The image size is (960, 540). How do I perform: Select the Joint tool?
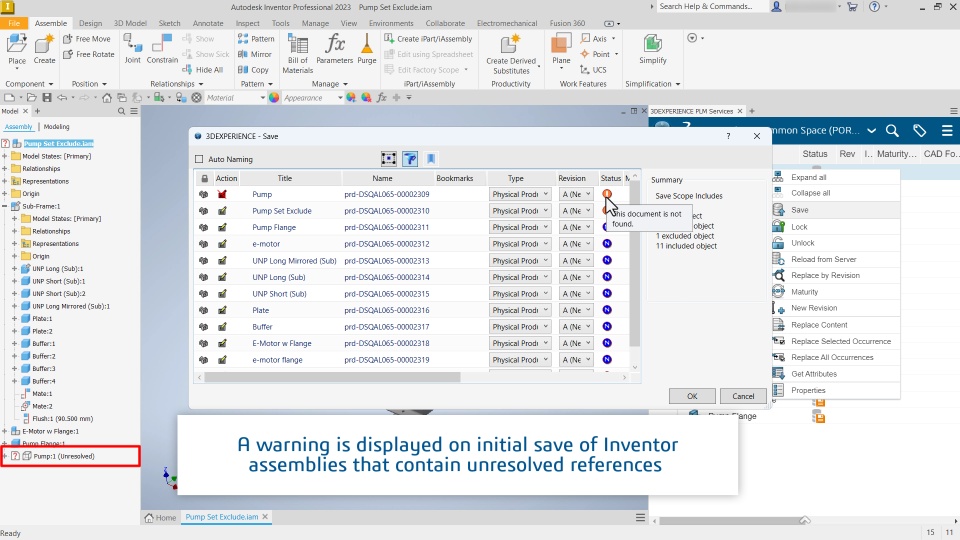click(x=132, y=49)
